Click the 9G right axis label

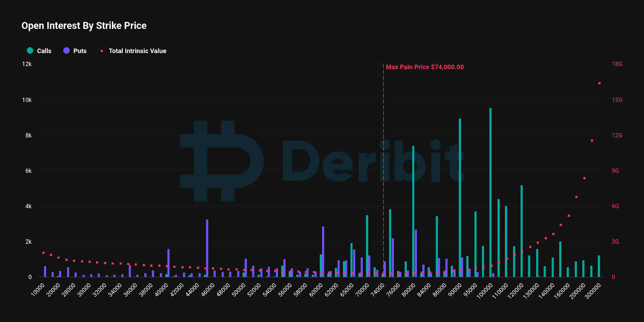coord(615,171)
